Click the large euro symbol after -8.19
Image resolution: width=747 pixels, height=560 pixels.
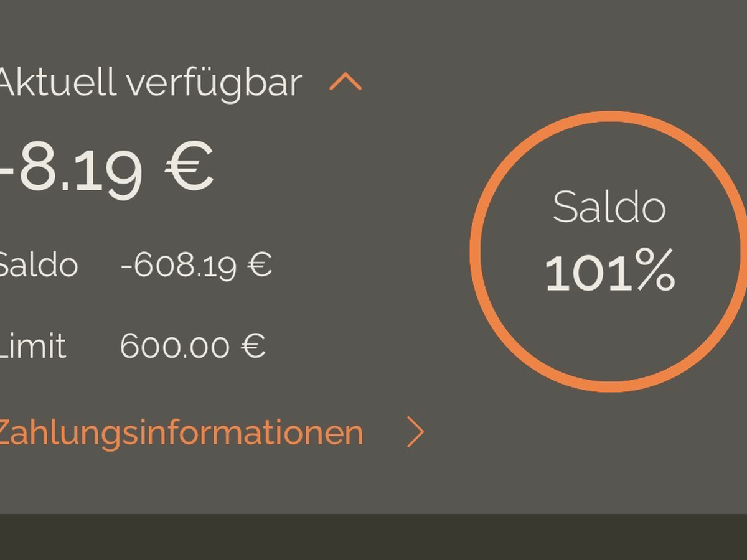point(189,168)
